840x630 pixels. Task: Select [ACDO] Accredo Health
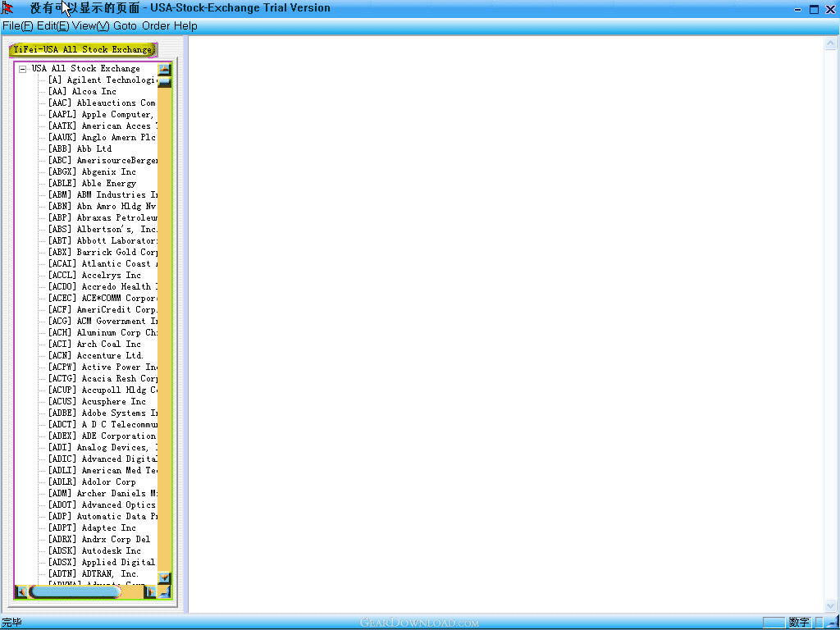coord(103,286)
